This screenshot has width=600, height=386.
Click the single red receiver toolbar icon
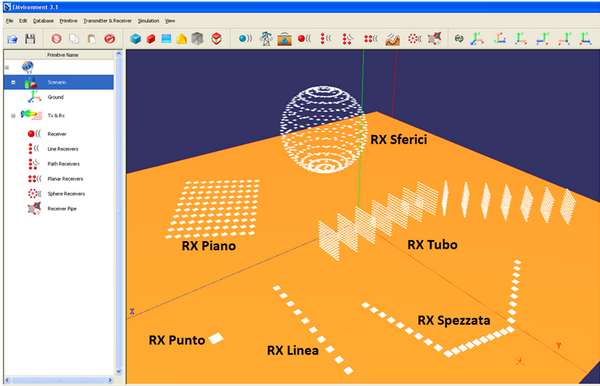point(305,39)
